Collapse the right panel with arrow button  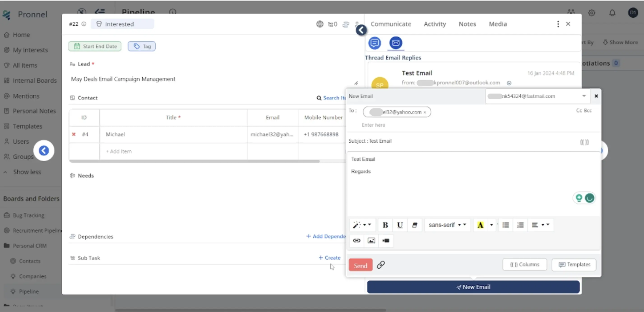361,30
